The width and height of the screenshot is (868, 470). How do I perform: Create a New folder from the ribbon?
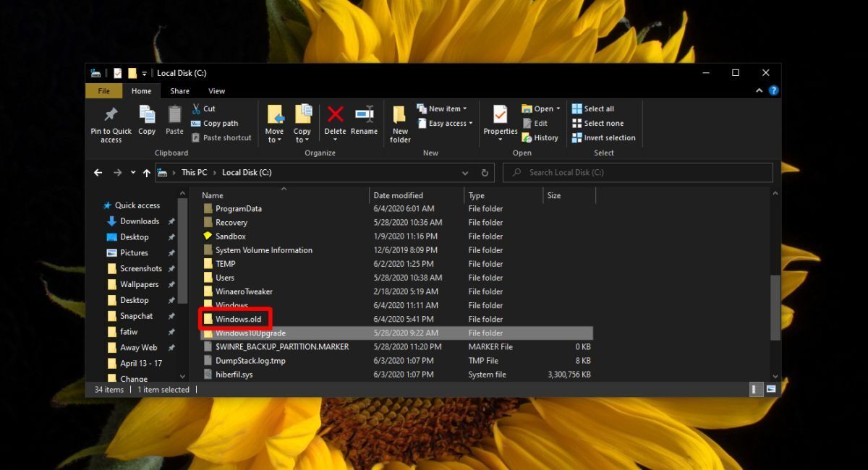coord(400,117)
